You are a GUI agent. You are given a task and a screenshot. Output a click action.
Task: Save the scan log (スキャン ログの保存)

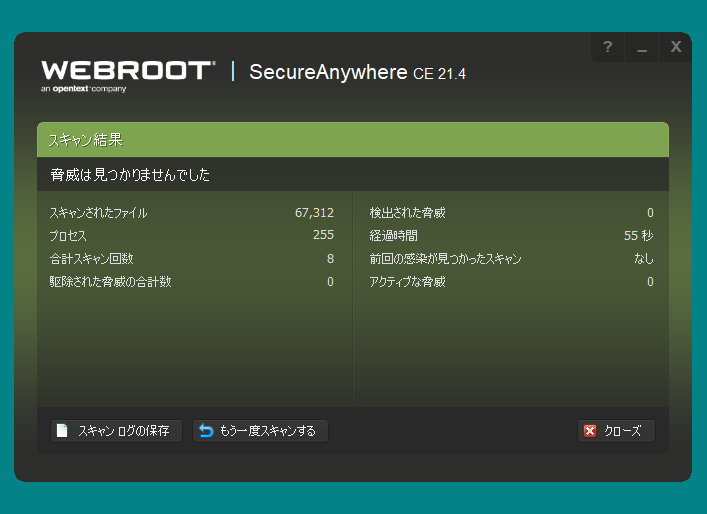(116, 431)
